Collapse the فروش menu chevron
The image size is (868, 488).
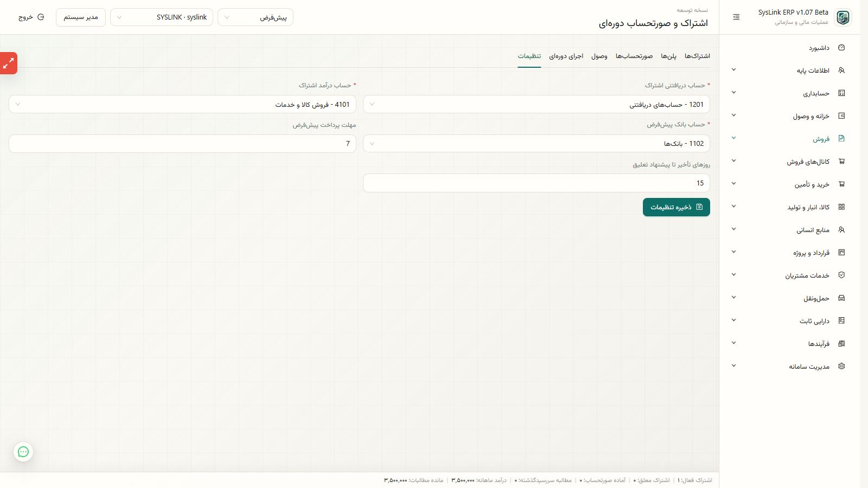[733, 138]
